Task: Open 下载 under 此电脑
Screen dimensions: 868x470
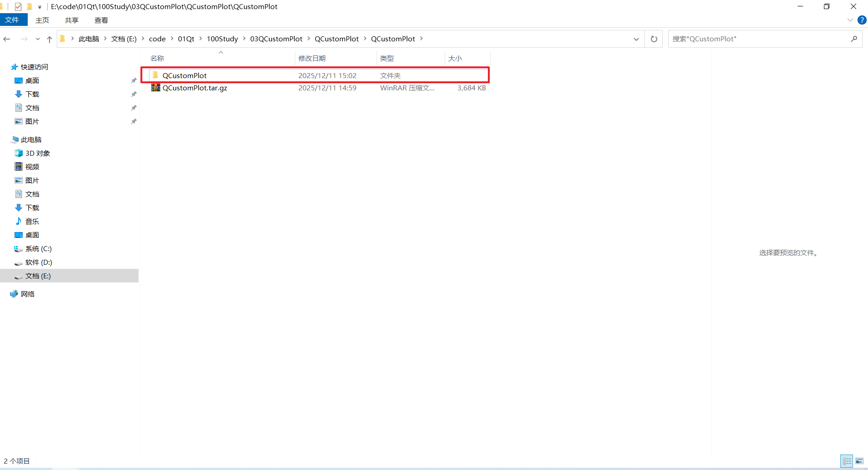Action: 32,208
